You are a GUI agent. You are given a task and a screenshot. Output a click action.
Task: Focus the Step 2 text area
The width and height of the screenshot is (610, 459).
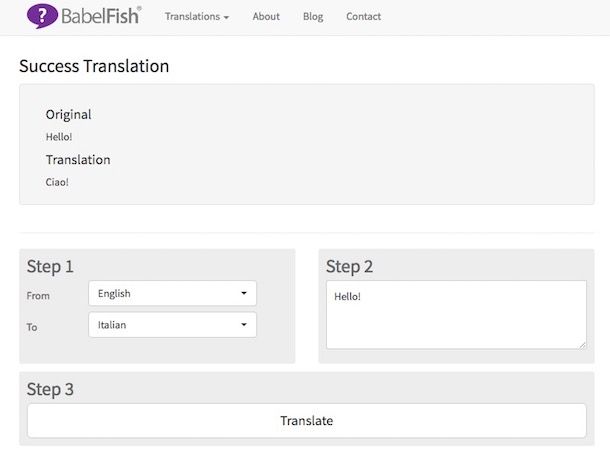click(456, 314)
